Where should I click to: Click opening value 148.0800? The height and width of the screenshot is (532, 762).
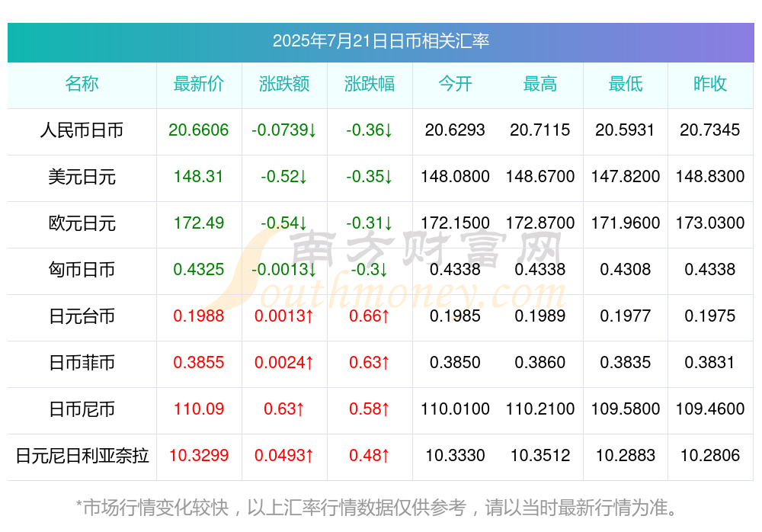pos(455,177)
